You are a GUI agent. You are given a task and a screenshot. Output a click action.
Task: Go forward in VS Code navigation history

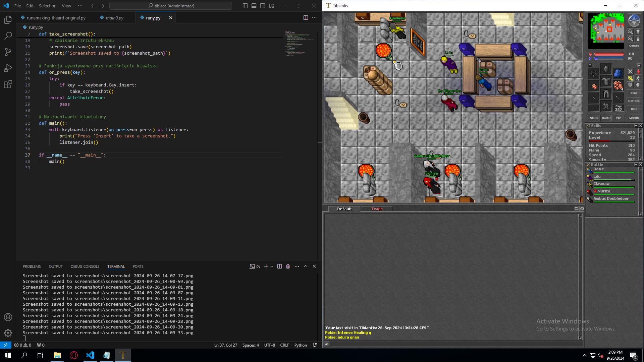click(x=102, y=6)
